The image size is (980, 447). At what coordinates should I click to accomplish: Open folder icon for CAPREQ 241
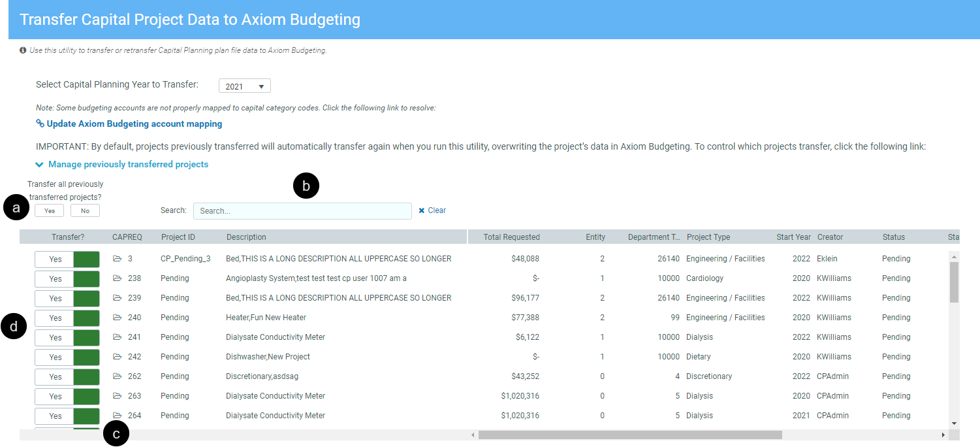[x=118, y=337]
